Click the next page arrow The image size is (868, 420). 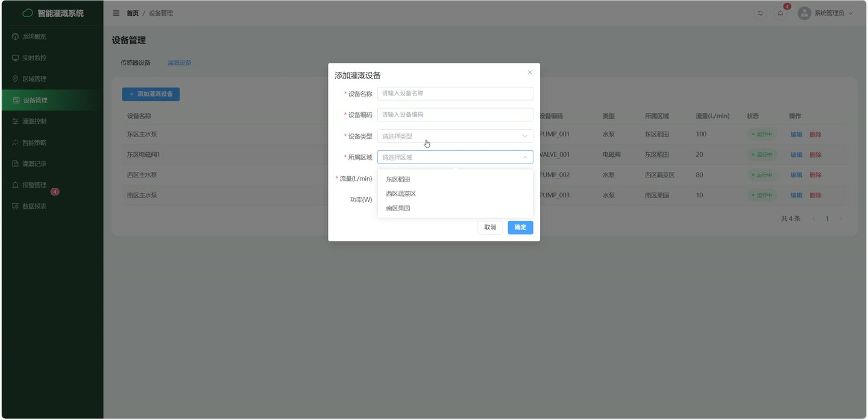pos(841,218)
